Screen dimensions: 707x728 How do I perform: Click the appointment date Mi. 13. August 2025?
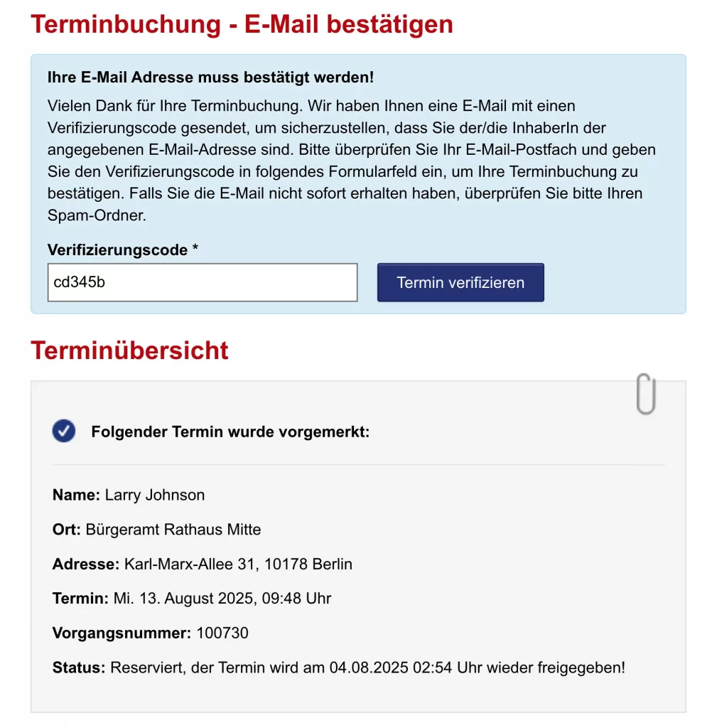coord(184,598)
